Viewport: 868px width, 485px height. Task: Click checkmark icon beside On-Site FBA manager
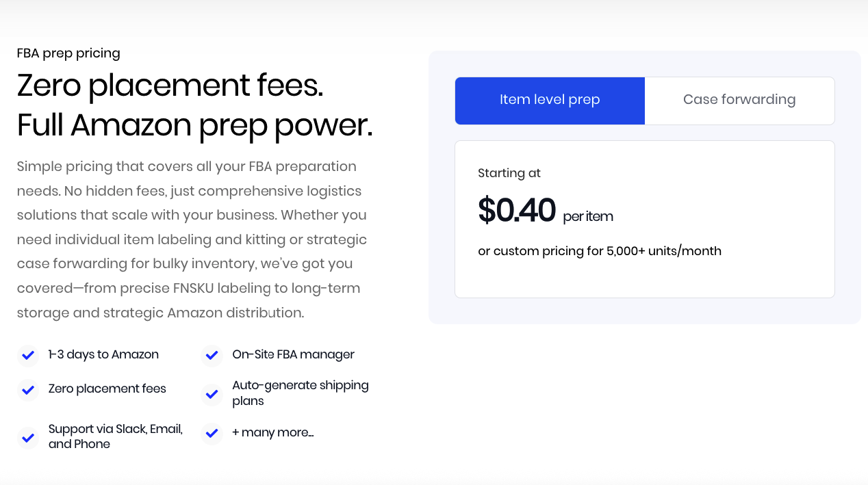212,355
